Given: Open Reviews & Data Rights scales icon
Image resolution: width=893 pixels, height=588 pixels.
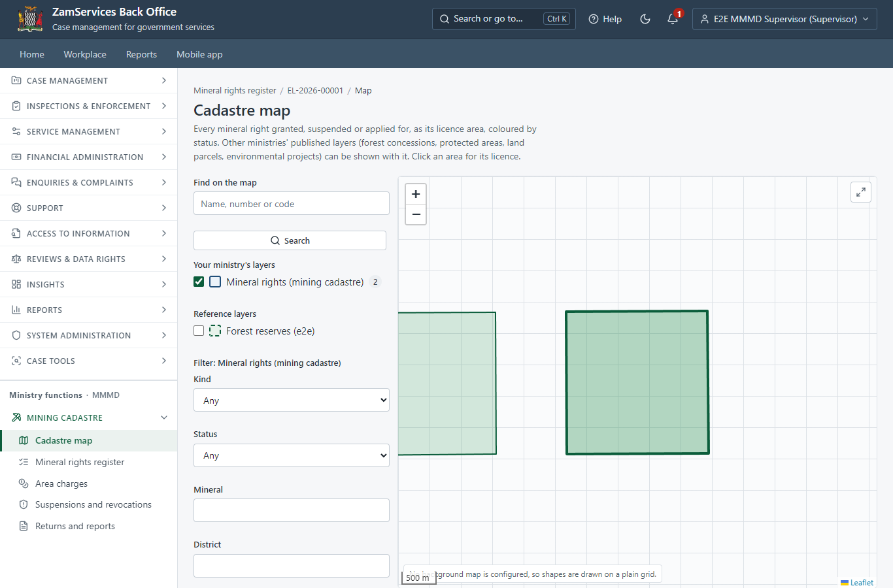Looking at the screenshot, I should (x=16, y=259).
